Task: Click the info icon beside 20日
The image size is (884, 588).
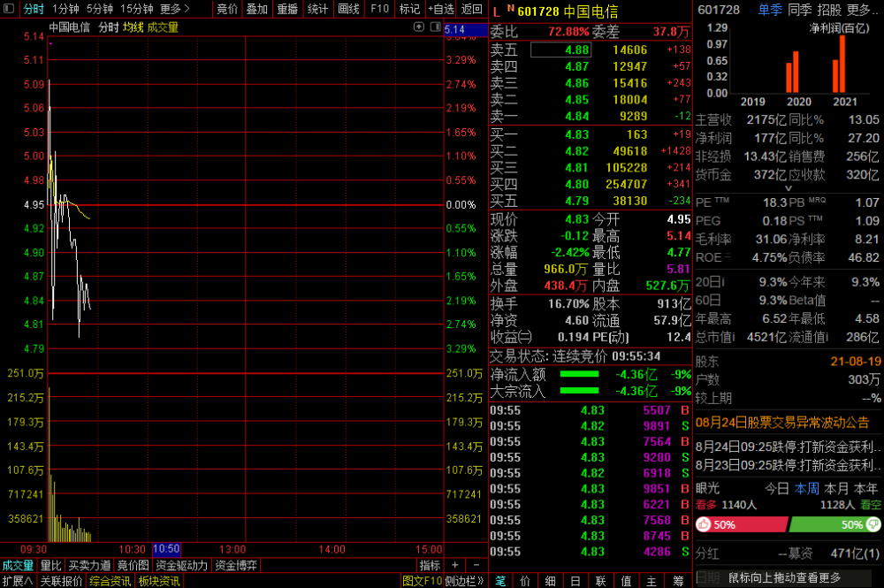Action: coord(723,282)
